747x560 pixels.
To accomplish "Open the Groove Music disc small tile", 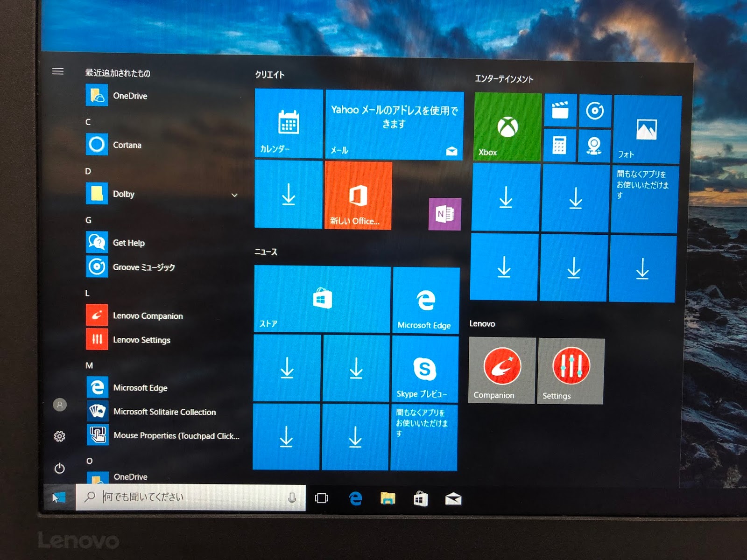I will click(x=595, y=111).
